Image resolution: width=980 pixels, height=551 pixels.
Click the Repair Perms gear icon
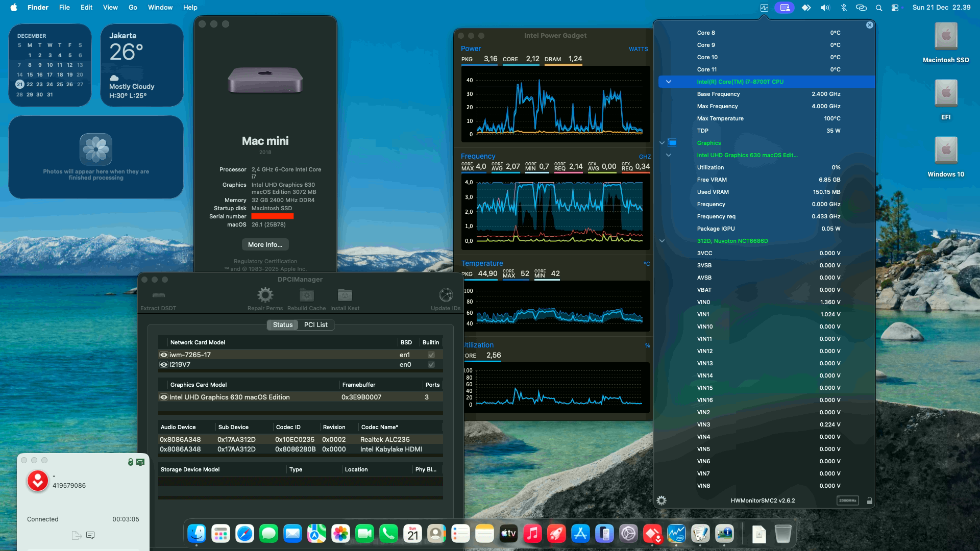264,295
